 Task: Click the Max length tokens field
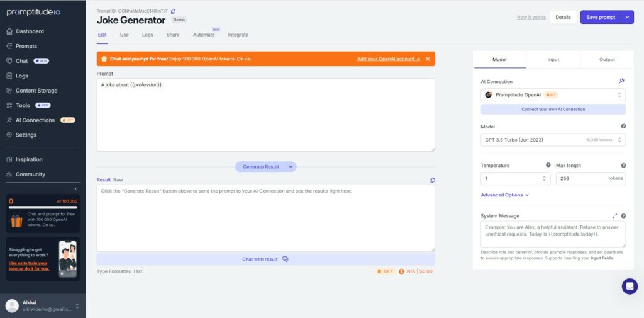[x=591, y=179]
